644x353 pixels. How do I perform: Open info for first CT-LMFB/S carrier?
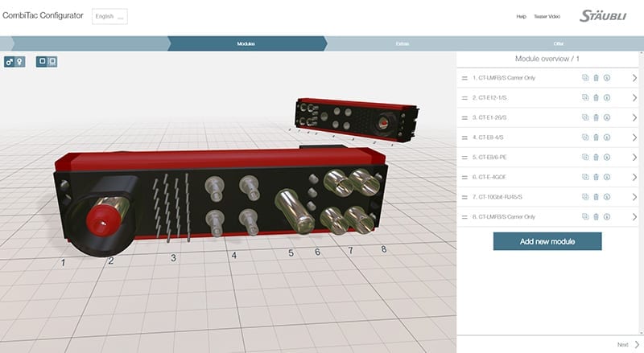606,78
